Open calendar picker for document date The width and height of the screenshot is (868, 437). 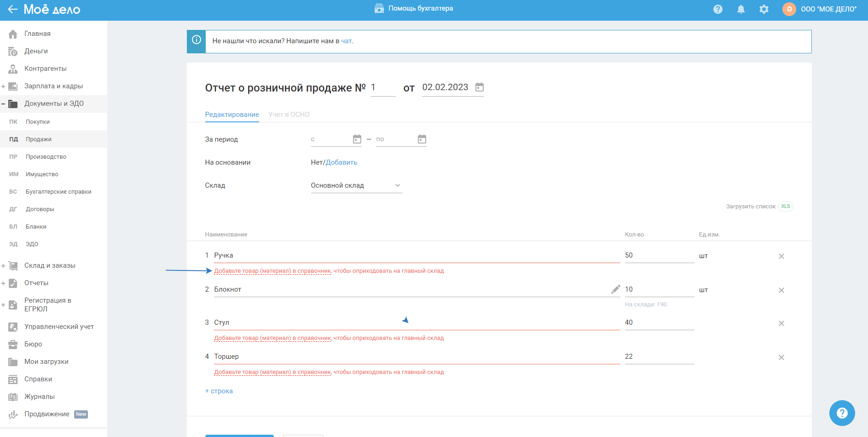click(480, 87)
